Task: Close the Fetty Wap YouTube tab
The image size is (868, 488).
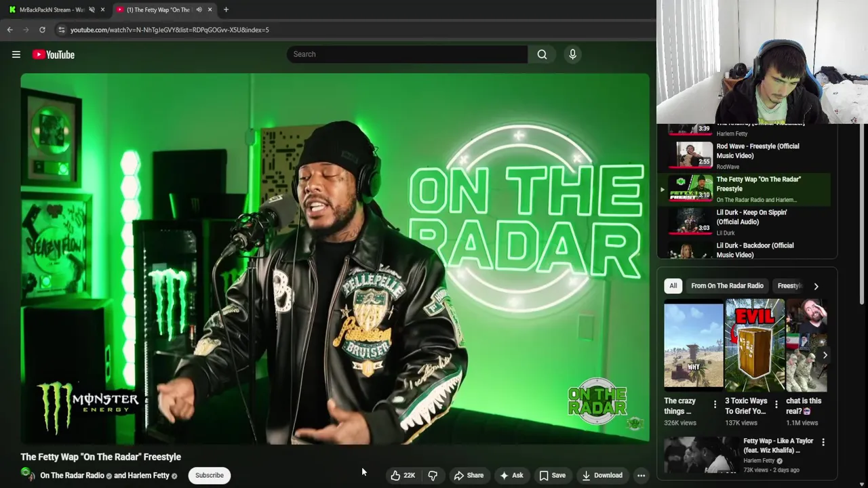Action: (210, 9)
